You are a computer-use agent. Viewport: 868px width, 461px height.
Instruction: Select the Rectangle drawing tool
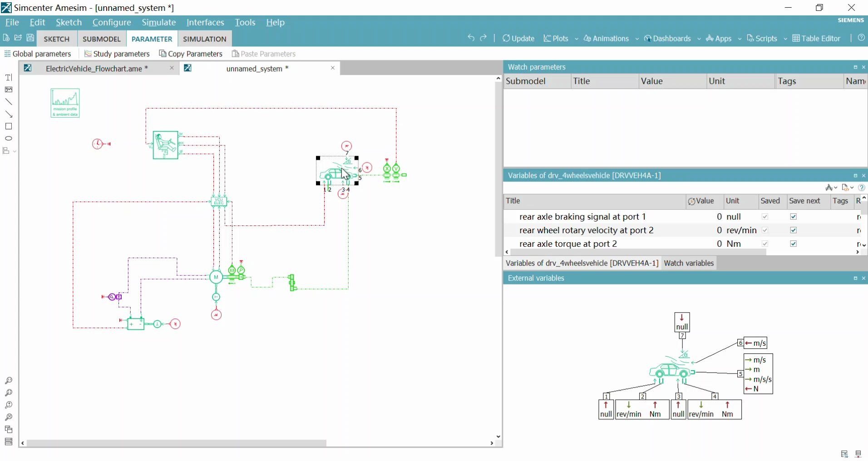coord(9,127)
